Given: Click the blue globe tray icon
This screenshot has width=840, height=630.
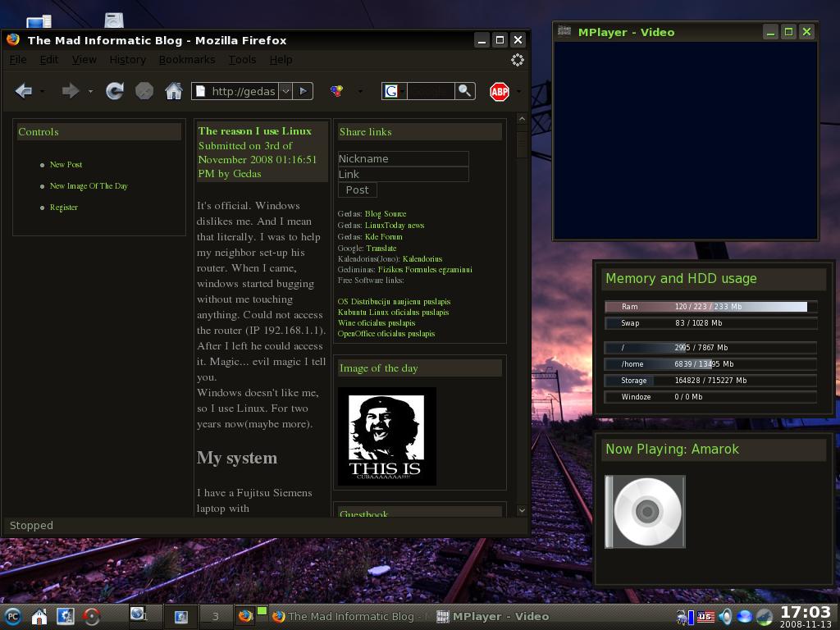Looking at the screenshot, I should [x=744, y=617].
